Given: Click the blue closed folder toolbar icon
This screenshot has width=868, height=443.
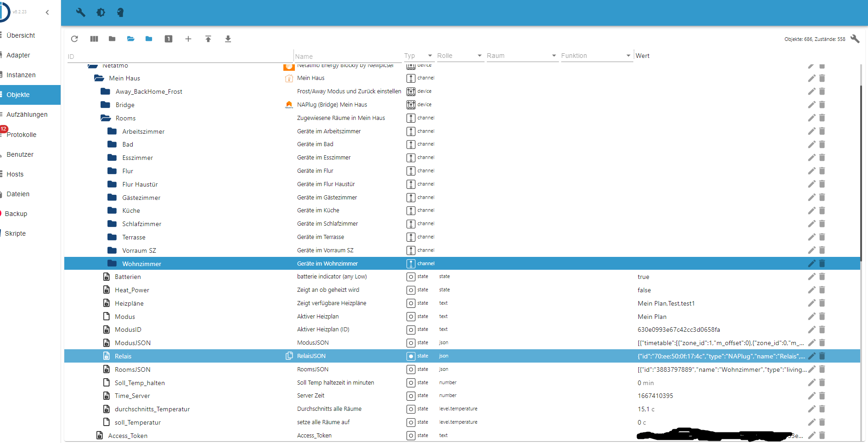Looking at the screenshot, I should pyautogui.click(x=149, y=39).
